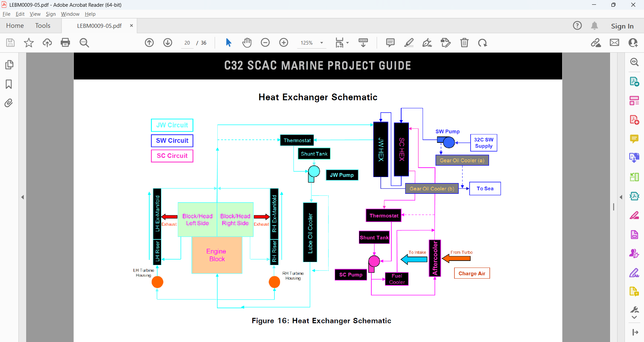Select the Hand pan tool
644x342 pixels.
(x=247, y=43)
